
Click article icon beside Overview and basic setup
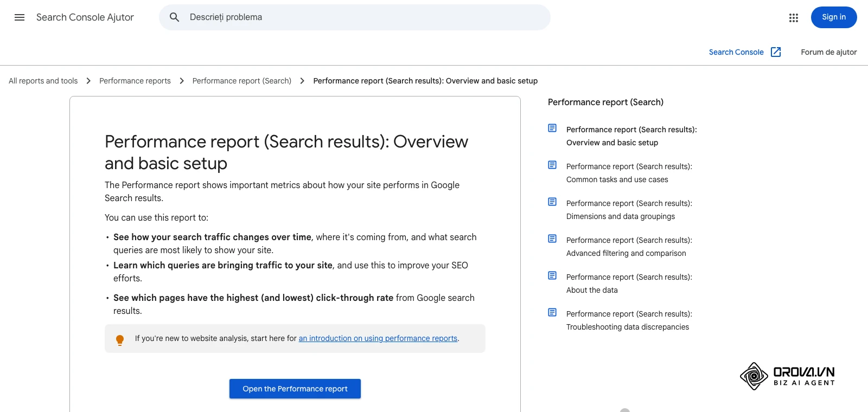(x=552, y=128)
